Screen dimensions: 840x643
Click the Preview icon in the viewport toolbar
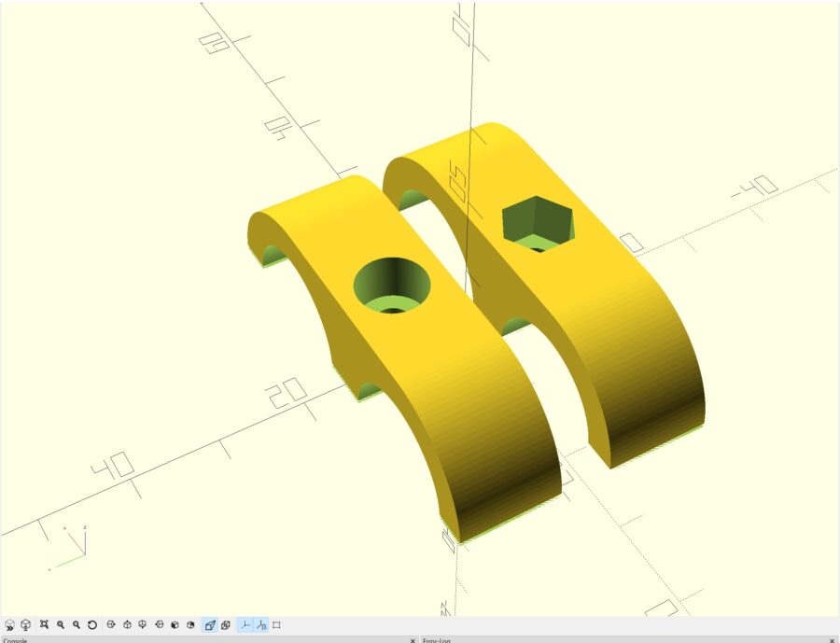coord(9,625)
